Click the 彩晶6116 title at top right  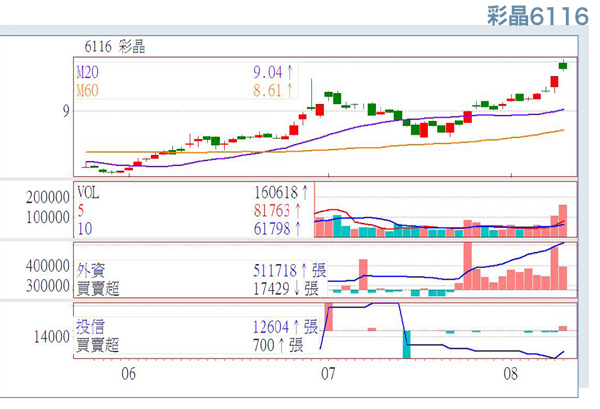click(537, 16)
